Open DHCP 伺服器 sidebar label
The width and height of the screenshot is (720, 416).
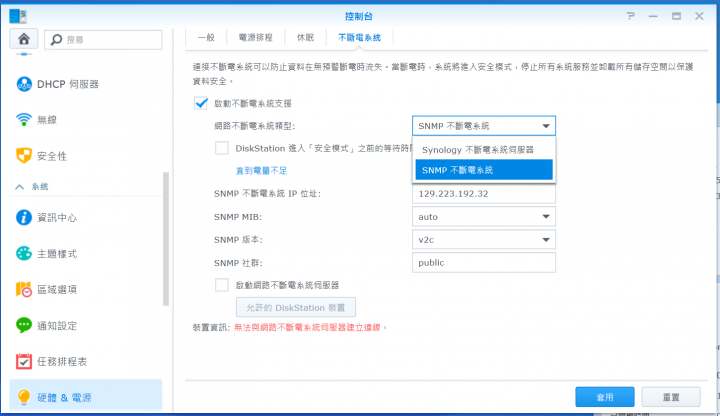pos(68,84)
